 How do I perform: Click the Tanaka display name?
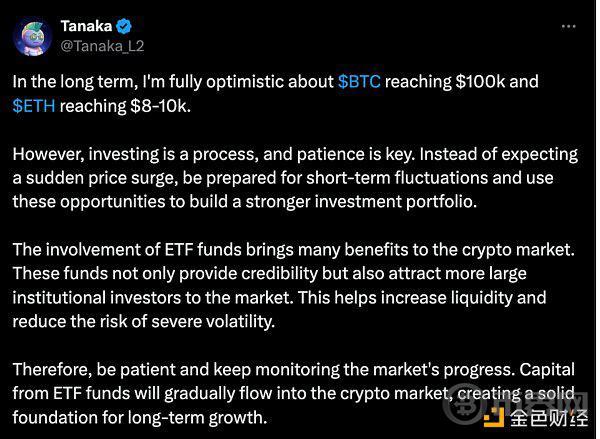(x=86, y=26)
